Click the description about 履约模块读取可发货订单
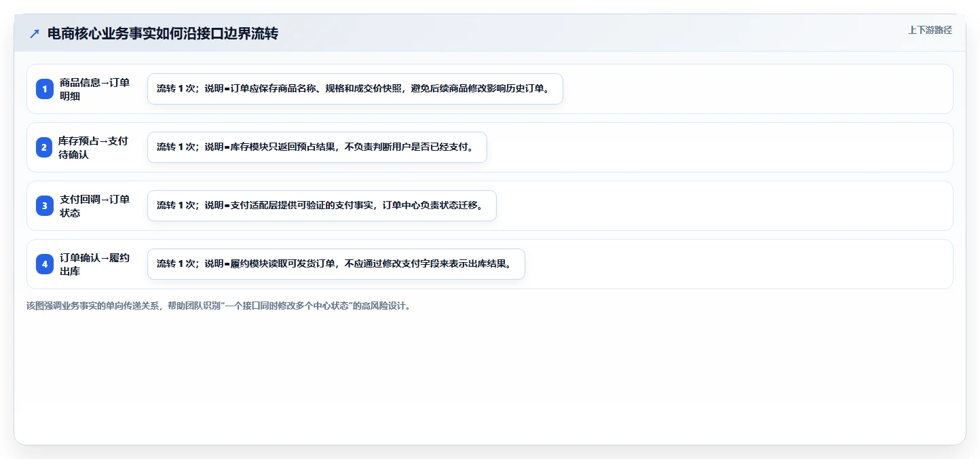980x459 pixels. pyautogui.click(x=336, y=264)
